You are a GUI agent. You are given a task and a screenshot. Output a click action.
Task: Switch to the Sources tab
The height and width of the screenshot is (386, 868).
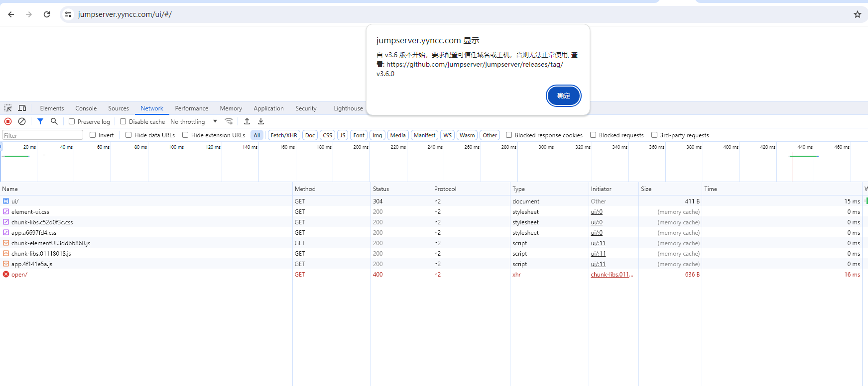click(x=119, y=108)
